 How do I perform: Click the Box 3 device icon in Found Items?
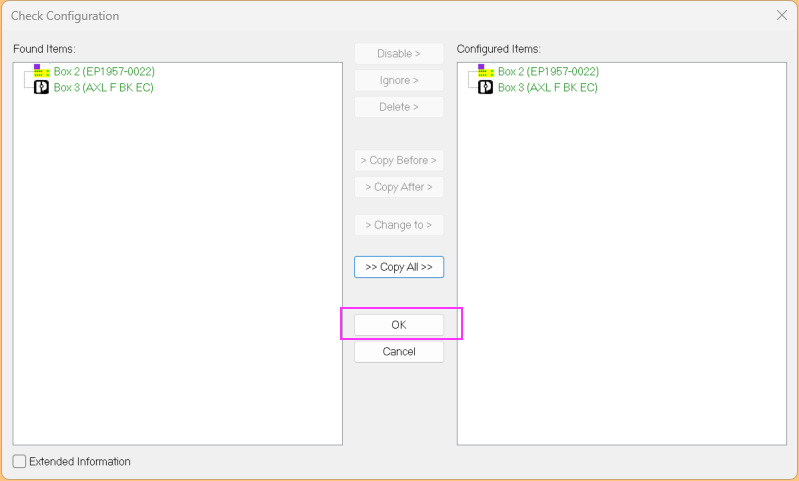pyautogui.click(x=41, y=87)
